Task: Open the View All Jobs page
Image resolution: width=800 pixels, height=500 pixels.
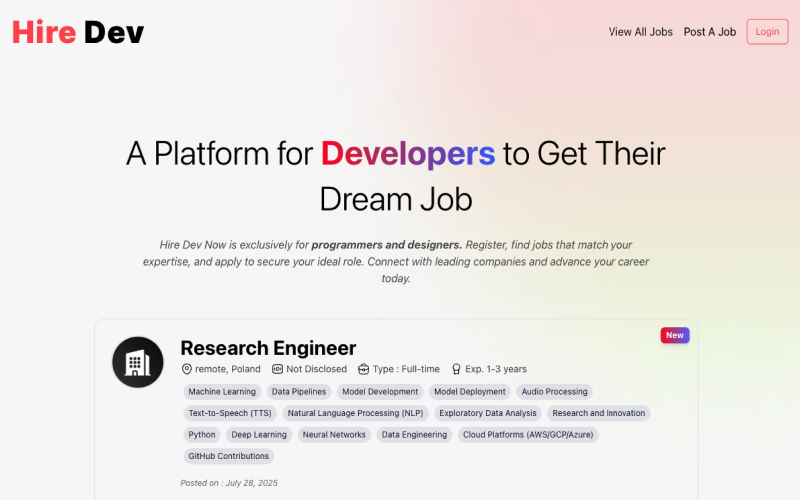Action: pos(640,32)
